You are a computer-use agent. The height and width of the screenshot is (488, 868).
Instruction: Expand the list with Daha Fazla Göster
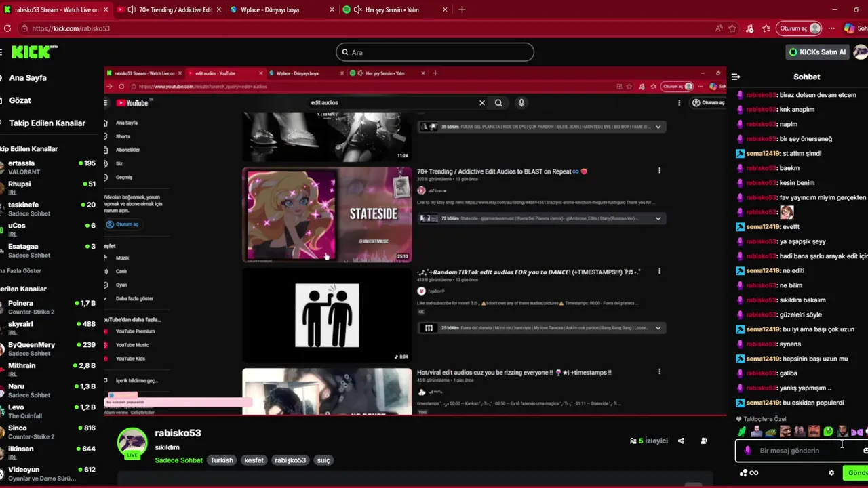tap(20, 270)
